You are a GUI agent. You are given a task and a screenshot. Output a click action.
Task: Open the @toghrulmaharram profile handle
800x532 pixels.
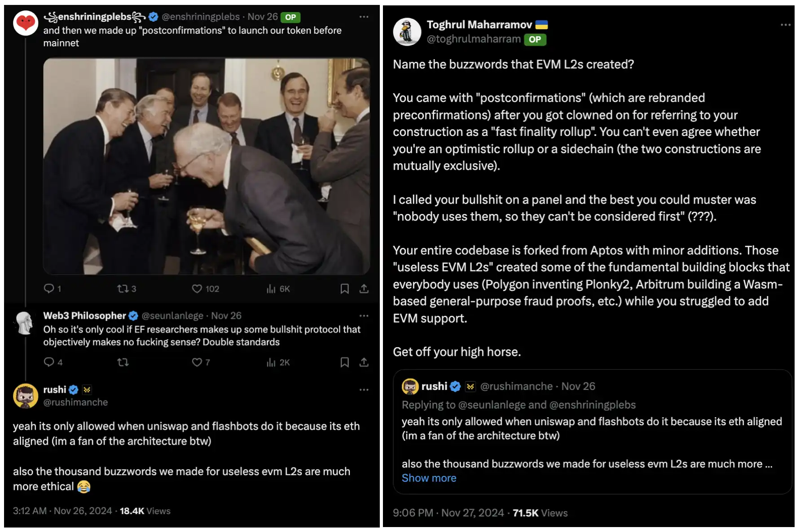(x=474, y=39)
